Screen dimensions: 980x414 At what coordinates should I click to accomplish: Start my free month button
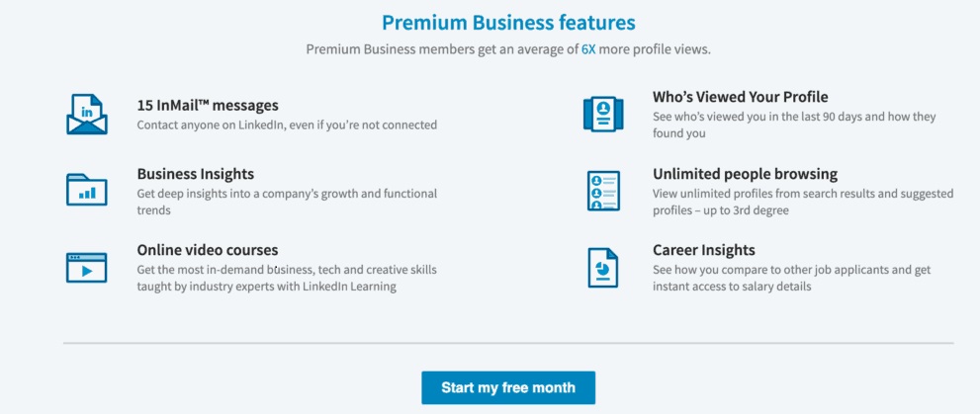click(x=508, y=387)
